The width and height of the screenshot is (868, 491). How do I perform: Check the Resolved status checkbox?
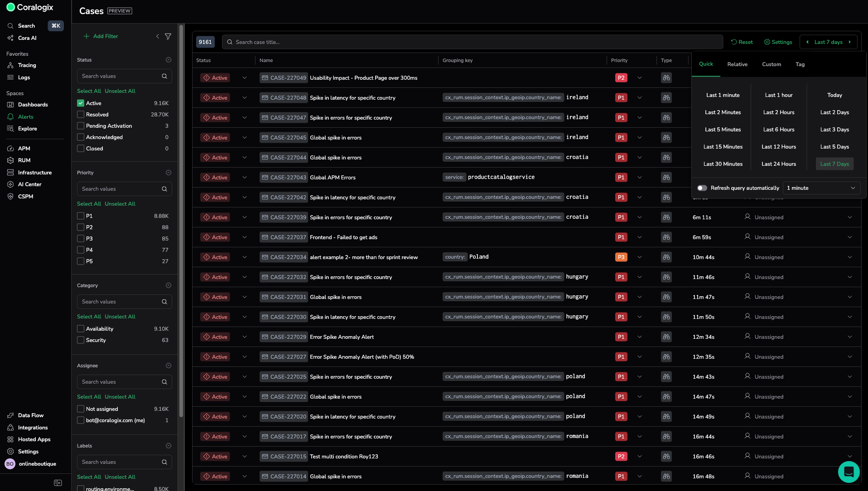click(81, 115)
